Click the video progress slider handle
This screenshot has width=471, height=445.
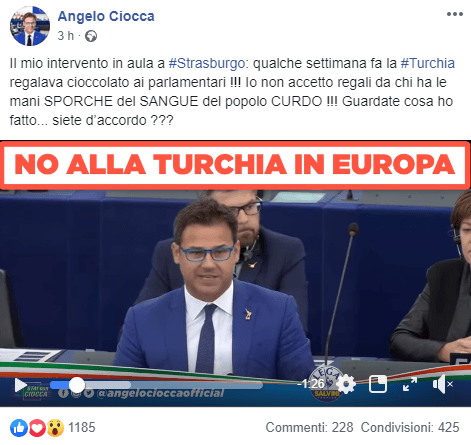pyautogui.click(x=77, y=385)
